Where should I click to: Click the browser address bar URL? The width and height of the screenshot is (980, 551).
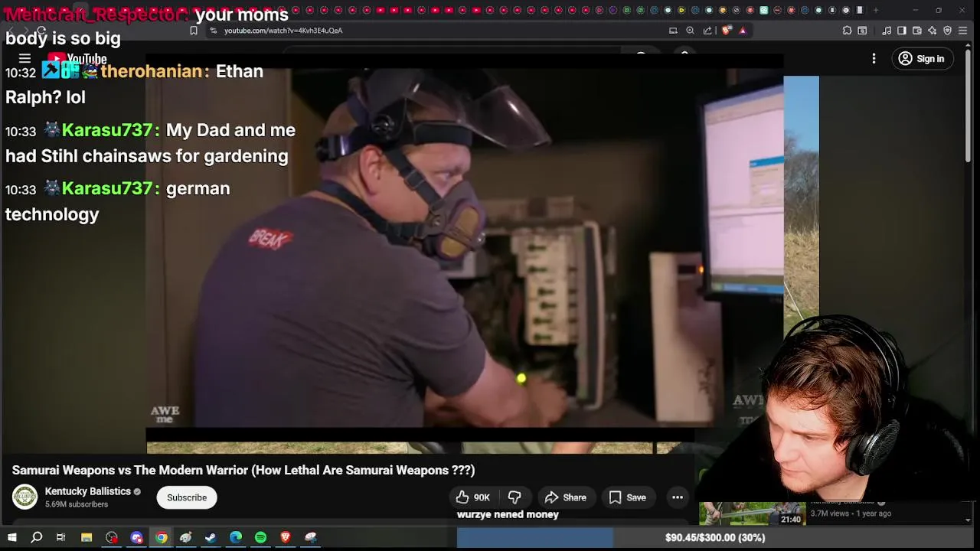(283, 31)
